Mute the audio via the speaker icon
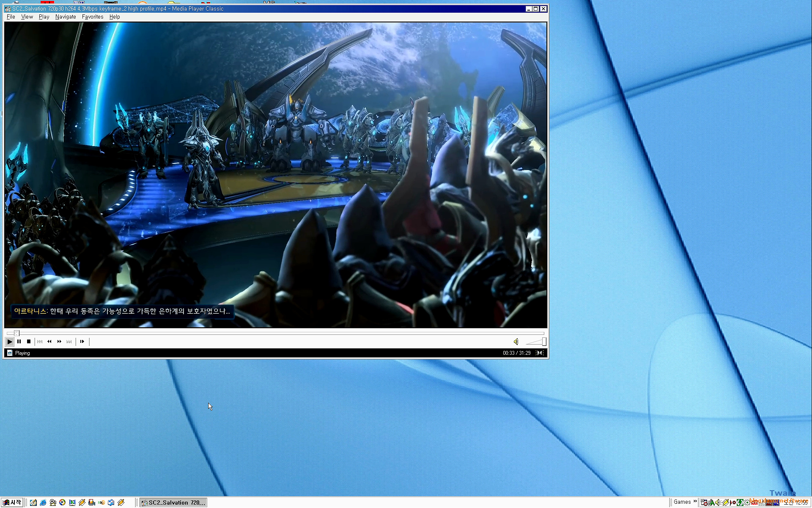 tap(516, 342)
